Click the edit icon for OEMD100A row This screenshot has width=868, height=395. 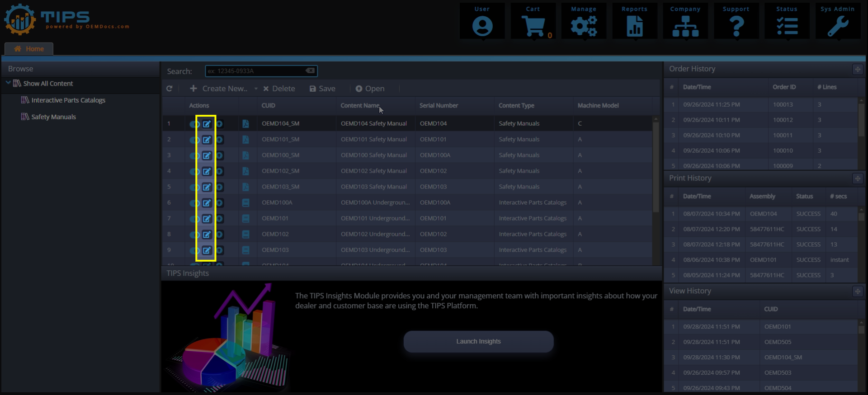click(x=207, y=203)
